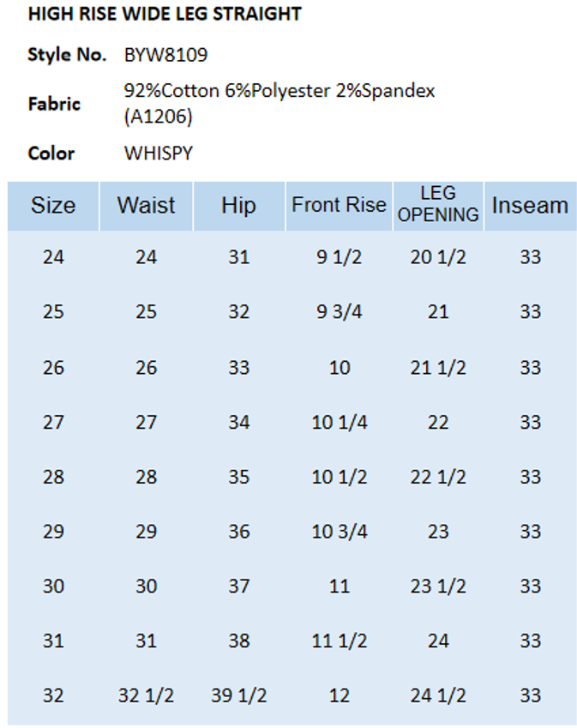Click the 10 3/4 front rise cell
This screenshot has width=577, height=728.
(x=340, y=532)
